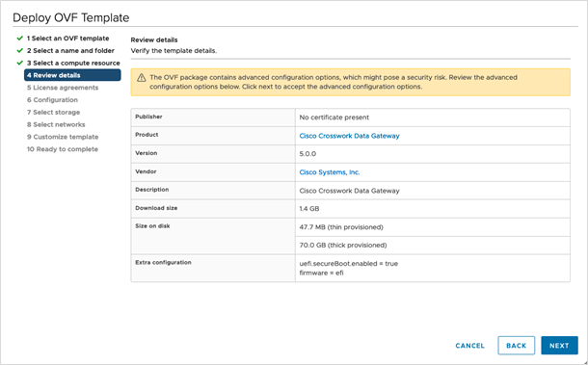
Task: Open the Cisco Systems, Inc. vendor link
Action: pos(330,172)
